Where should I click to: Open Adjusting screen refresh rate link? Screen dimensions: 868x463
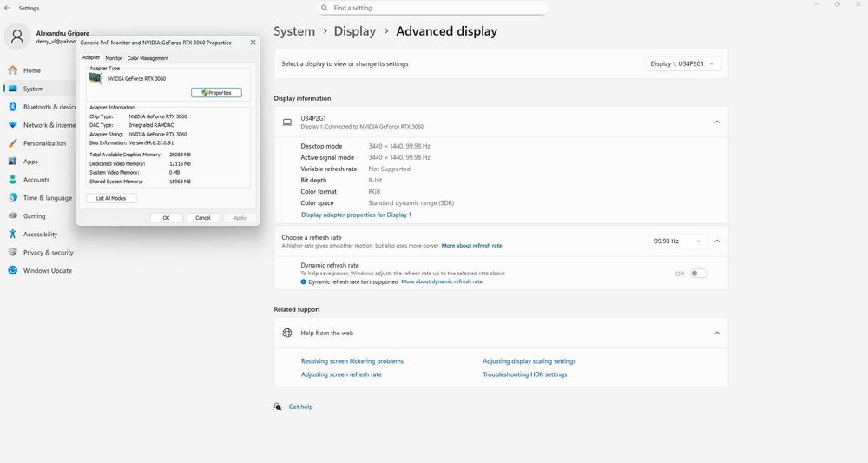pyautogui.click(x=341, y=374)
